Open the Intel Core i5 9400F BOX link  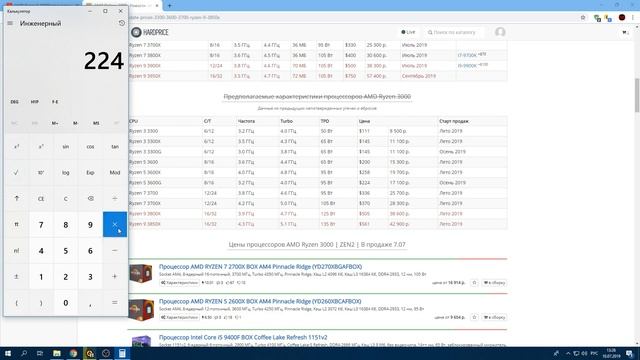tap(243, 337)
